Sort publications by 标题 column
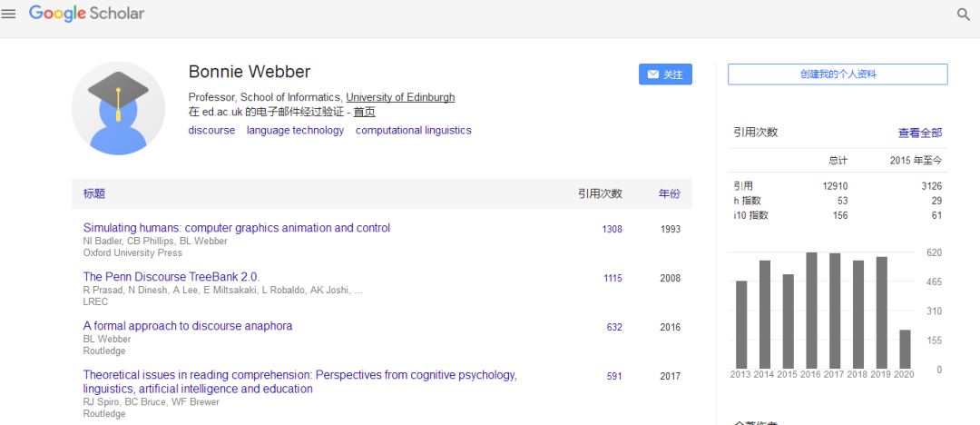This screenshot has height=425, width=980. (x=94, y=193)
